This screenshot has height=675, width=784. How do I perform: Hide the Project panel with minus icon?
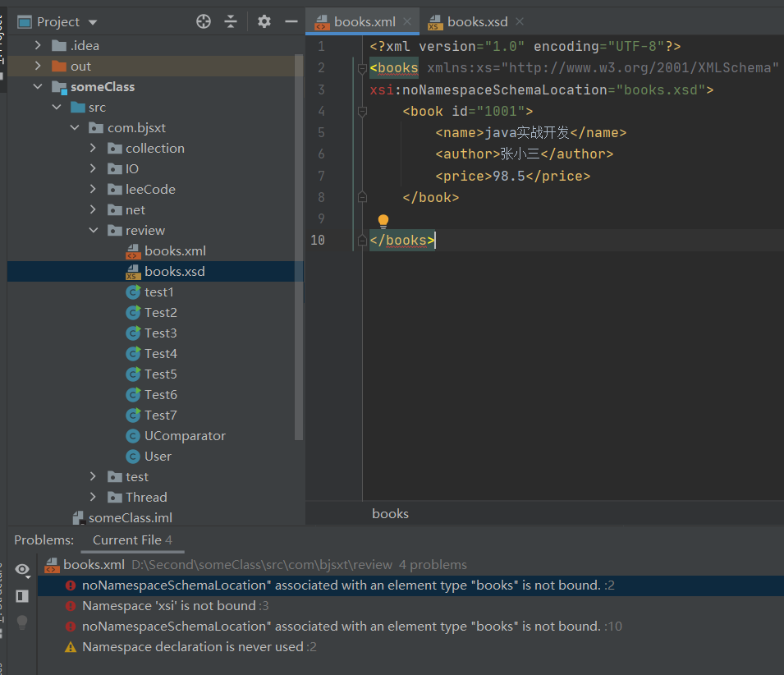pyautogui.click(x=291, y=21)
